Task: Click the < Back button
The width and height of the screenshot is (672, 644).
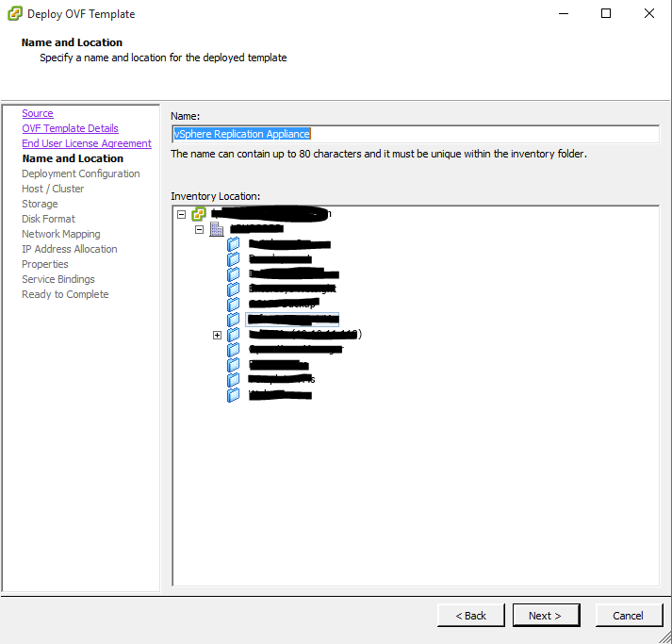Action: point(471,616)
